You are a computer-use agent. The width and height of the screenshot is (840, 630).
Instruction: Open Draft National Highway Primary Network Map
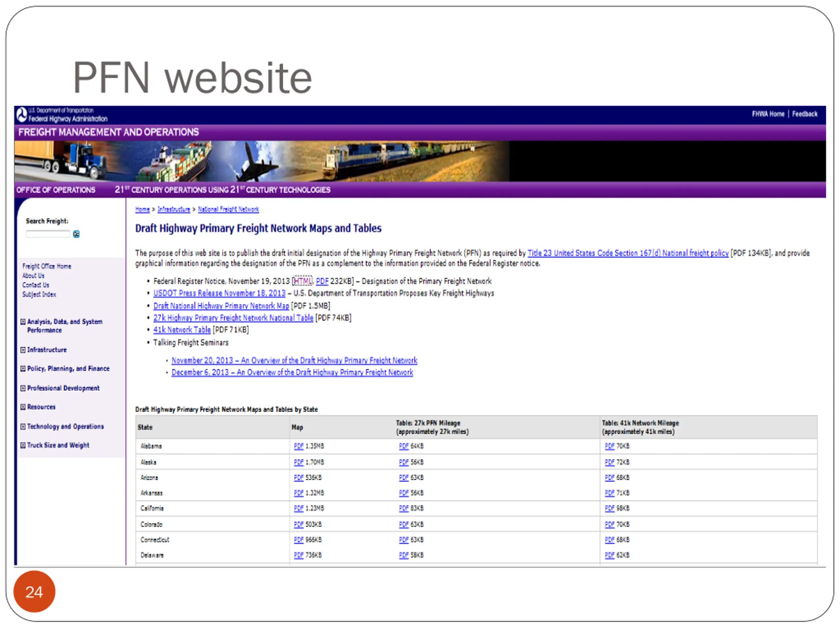[221, 306]
